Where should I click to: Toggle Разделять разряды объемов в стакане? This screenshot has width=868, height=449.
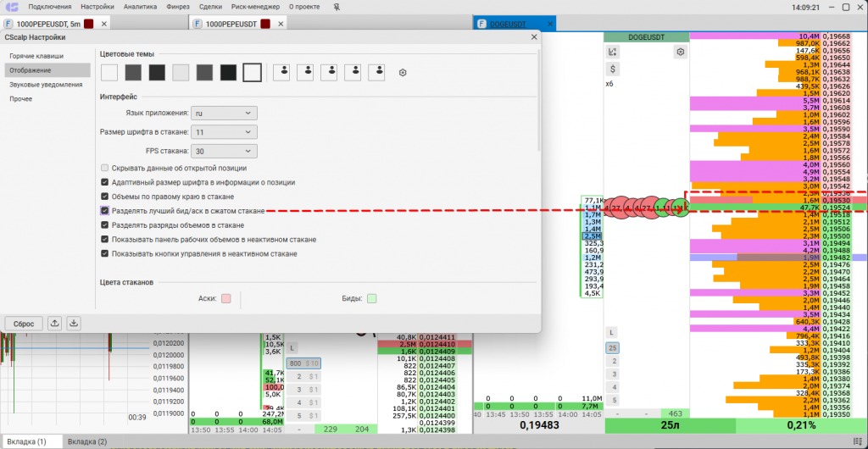tap(104, 225)
